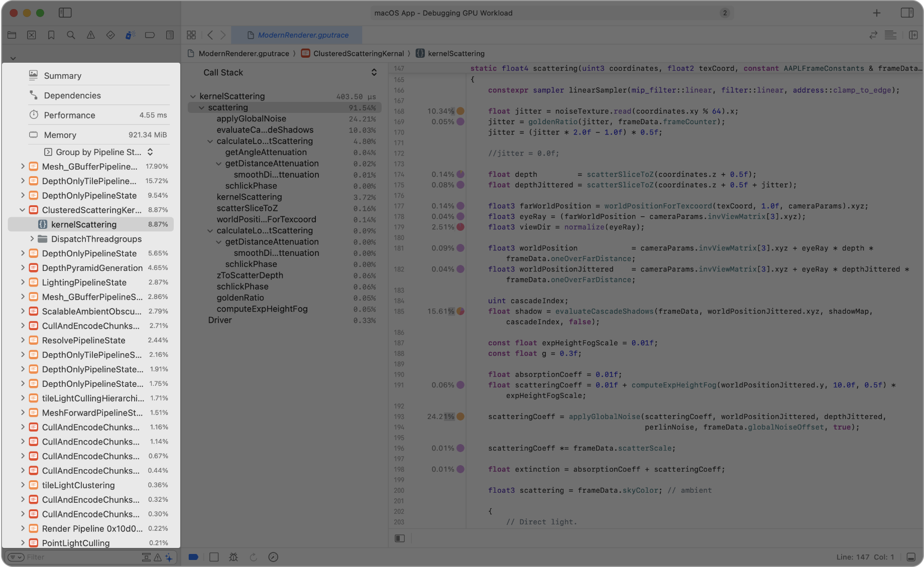Click the refresh icon in the debug bar

pyautogui.click(x=254, y=557)
